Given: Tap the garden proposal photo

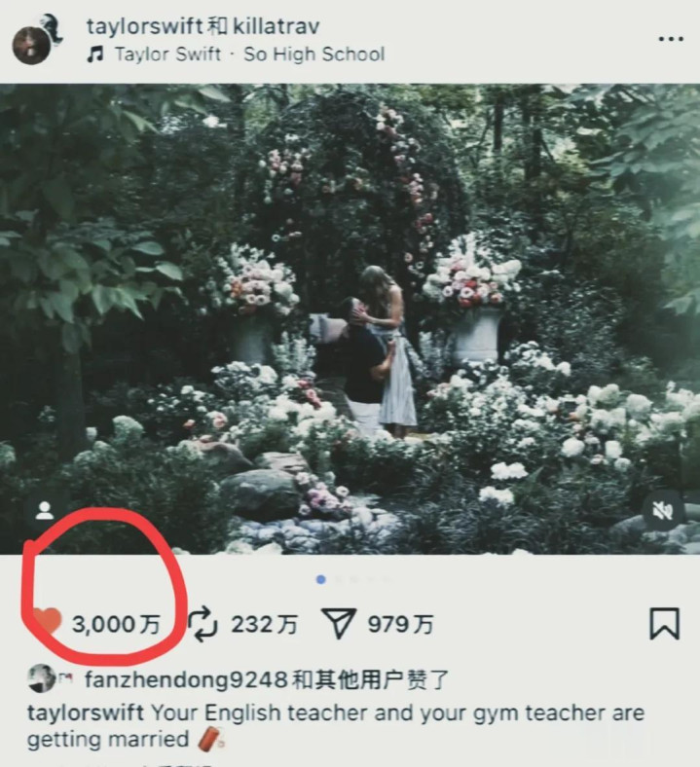Looking at the screenshot, I should click(x=350, y=319).
